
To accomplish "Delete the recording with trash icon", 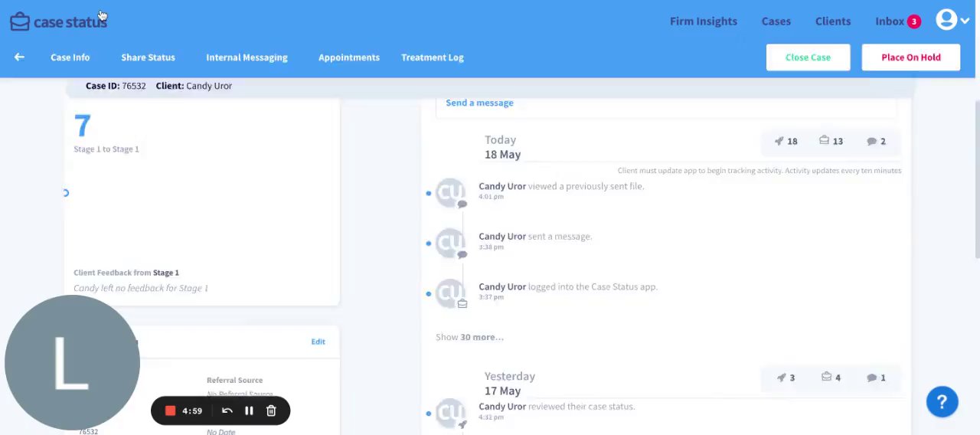I will point(271,411).
